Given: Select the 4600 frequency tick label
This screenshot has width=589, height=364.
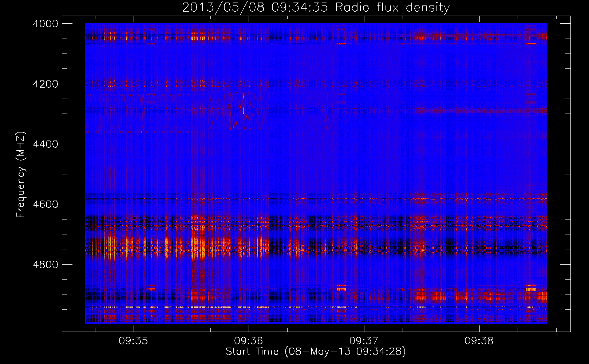Looking at the screenshot, I should click(x=46, y=204).
